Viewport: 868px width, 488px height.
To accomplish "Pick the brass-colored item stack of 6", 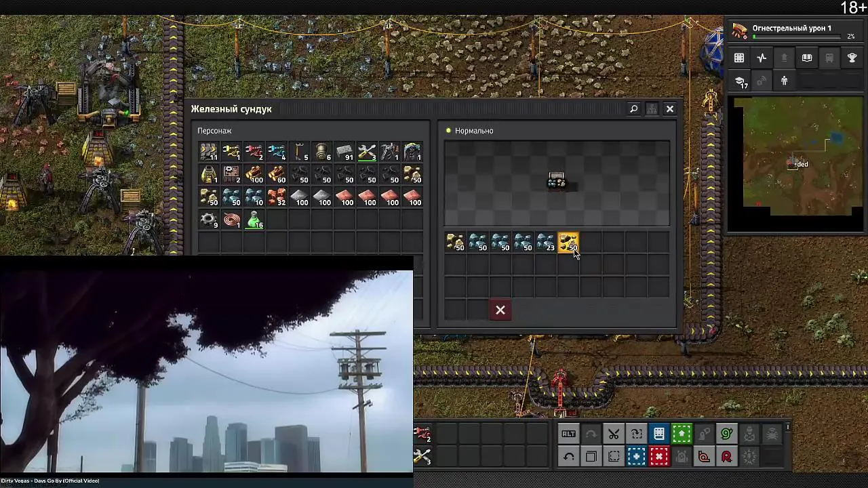I will coord(322,152).
